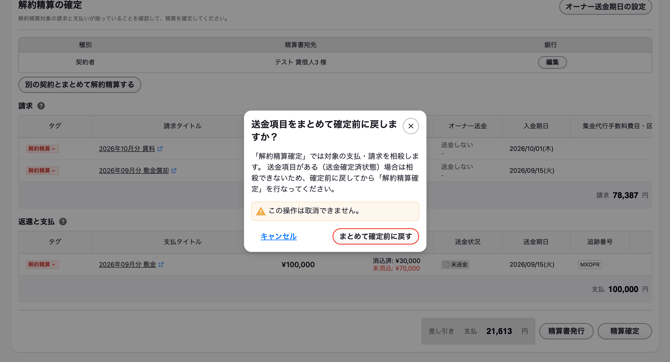Click the warning triangle icon in dialog
Image resolution: width=670 pixels, height=362 pixels.
(261, 211)
